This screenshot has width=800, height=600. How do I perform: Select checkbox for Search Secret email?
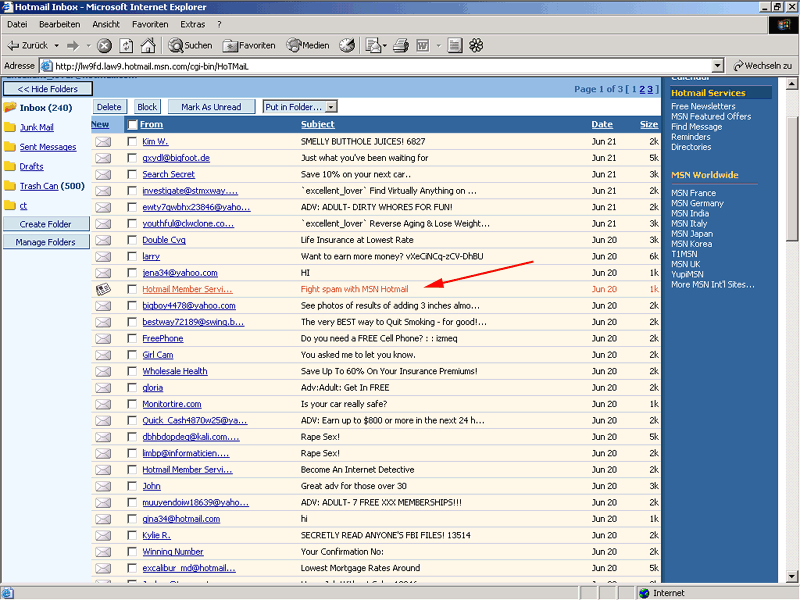[132, 174]
